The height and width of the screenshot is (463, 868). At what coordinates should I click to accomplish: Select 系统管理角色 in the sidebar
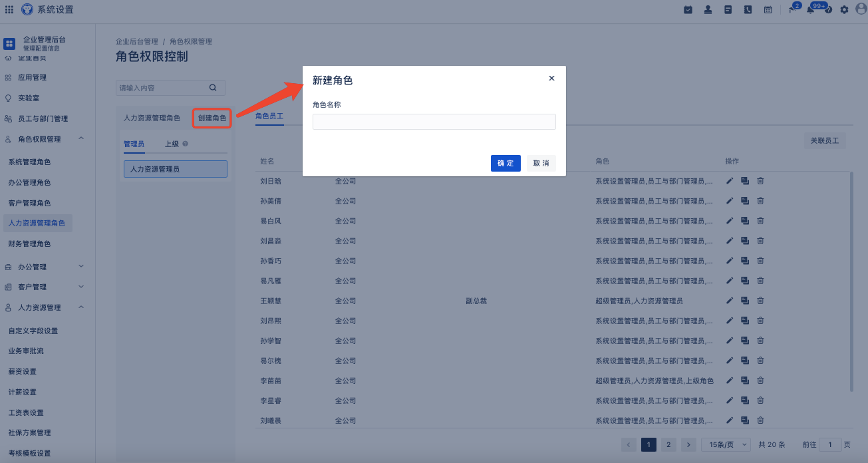(x=29, y=162)
